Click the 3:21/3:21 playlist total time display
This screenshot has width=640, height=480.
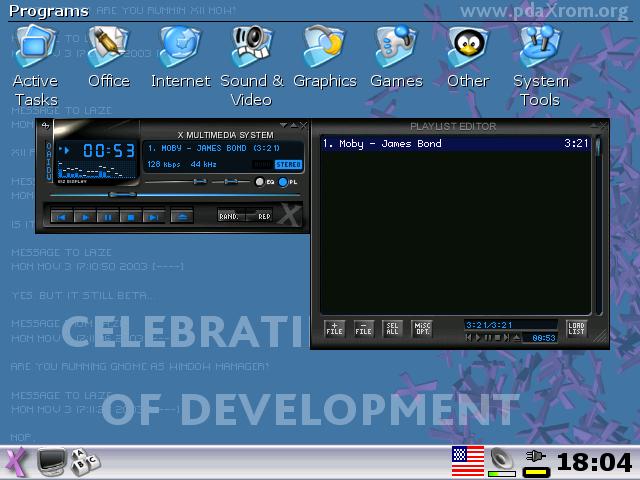pos(511,325)
